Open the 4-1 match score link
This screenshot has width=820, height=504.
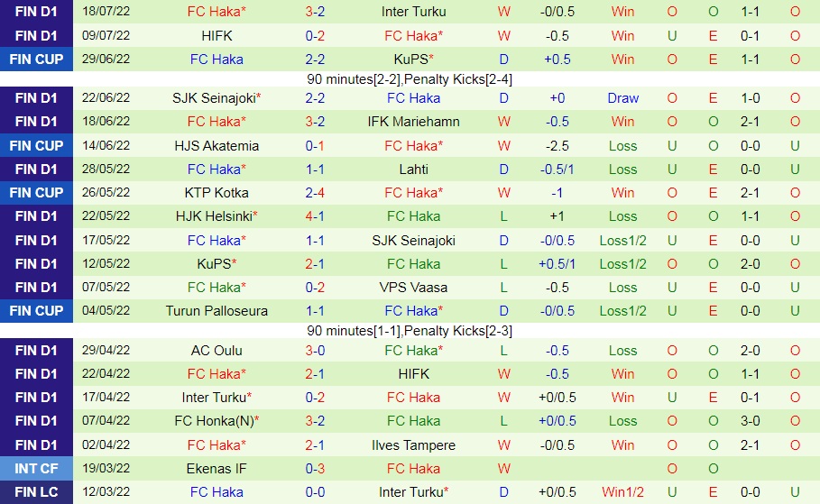[315, 216]
